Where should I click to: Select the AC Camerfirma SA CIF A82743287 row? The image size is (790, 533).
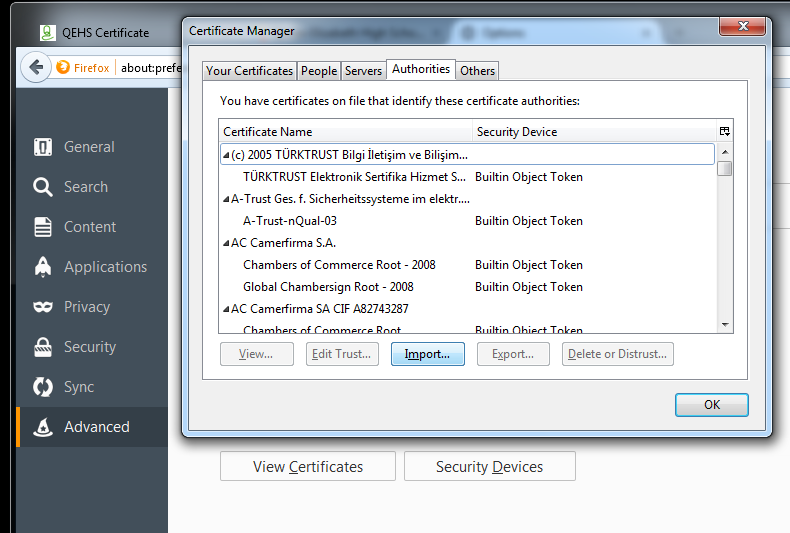[467, 309]
